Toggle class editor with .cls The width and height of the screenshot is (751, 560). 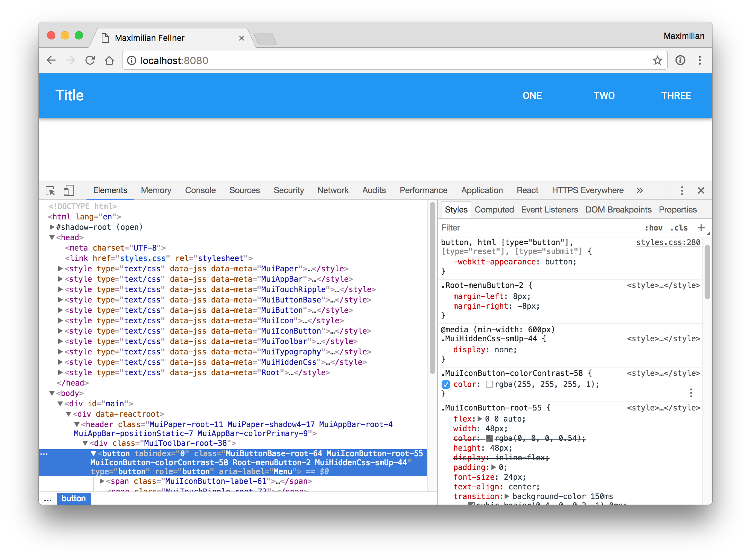[x=679, y=228]
